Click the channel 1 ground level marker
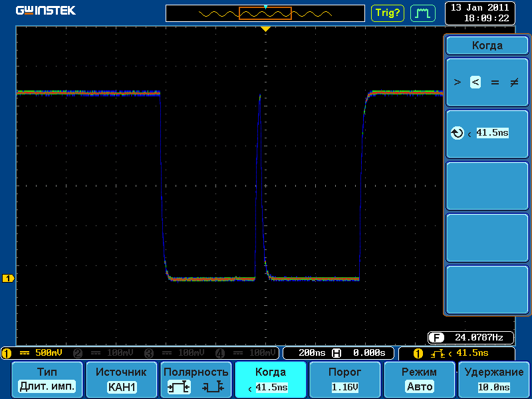532x399 pixels. 9,278
